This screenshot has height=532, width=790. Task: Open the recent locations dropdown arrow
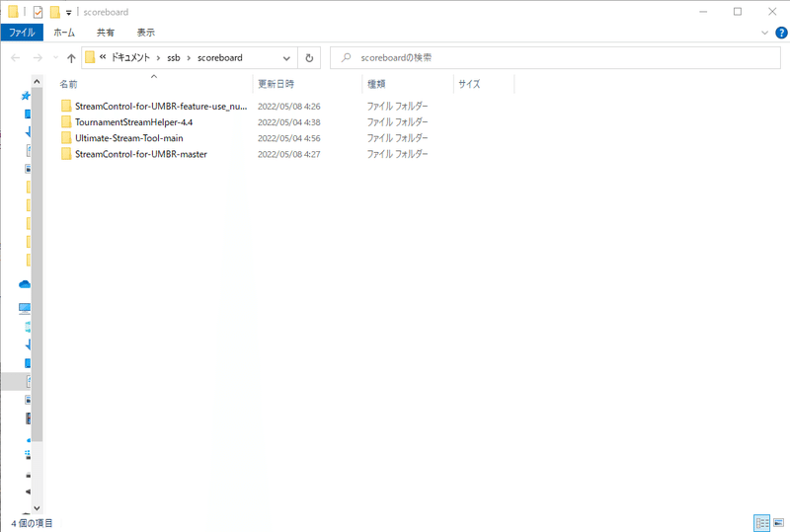55,58
